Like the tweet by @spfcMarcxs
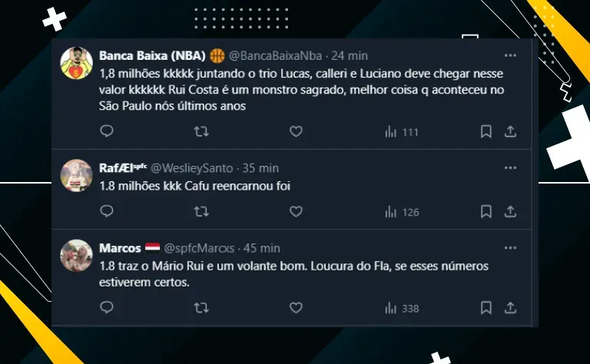This screenshot has height=364, width=590. point(296,308)
